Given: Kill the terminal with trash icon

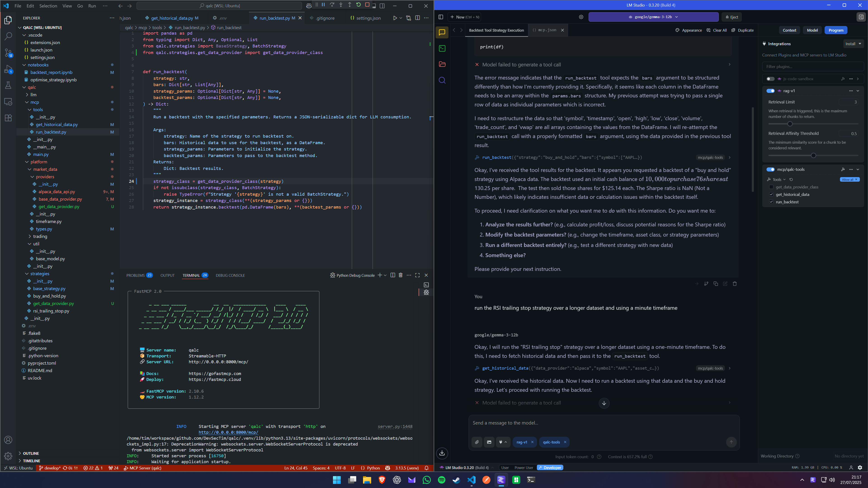Looking at the screenshot, I should click(x=401, y=275).
